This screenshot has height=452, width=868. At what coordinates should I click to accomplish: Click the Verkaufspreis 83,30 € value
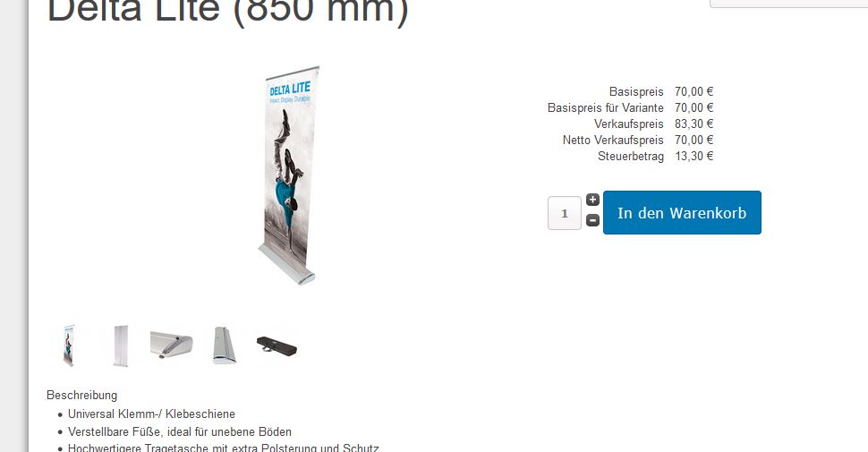(694, 124)
